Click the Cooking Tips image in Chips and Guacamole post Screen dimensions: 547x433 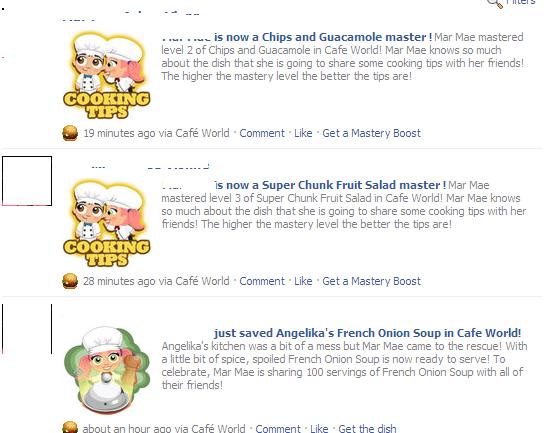tap(106, 75)
